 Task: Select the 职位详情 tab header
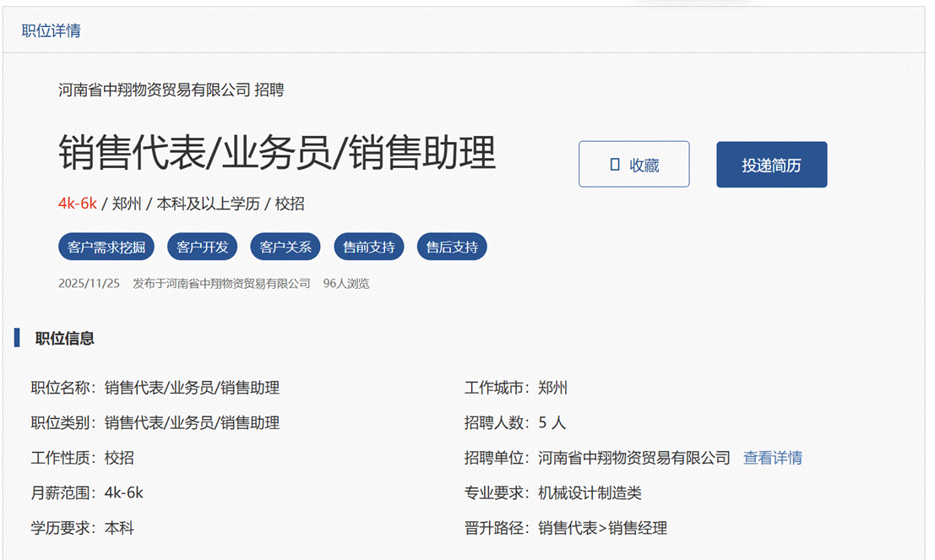click(x=52, y=31)
